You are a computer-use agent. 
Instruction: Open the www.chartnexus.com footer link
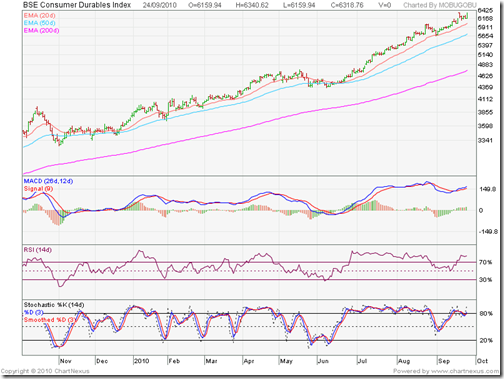coord(465,371)
